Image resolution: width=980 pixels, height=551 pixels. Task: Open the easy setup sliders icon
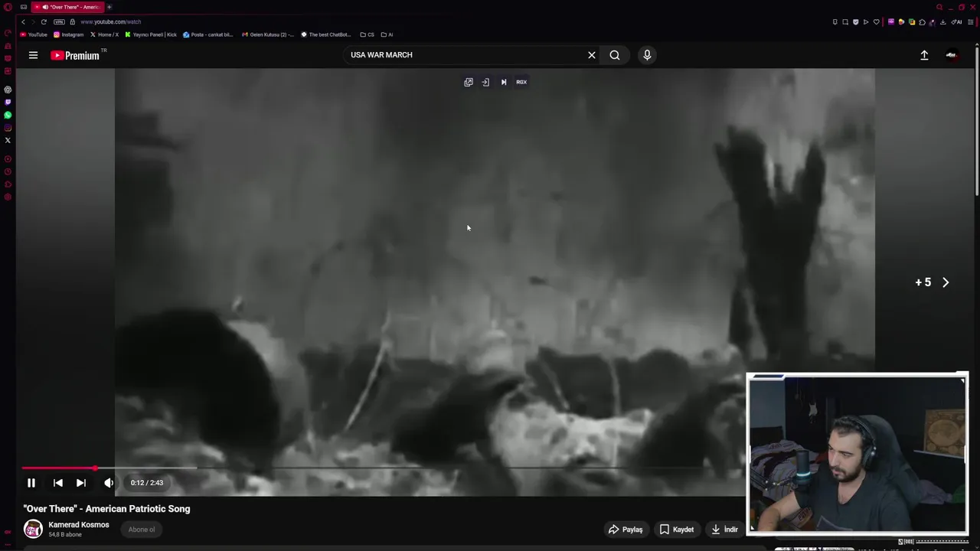pyautogui.click(x=970, y=22)
